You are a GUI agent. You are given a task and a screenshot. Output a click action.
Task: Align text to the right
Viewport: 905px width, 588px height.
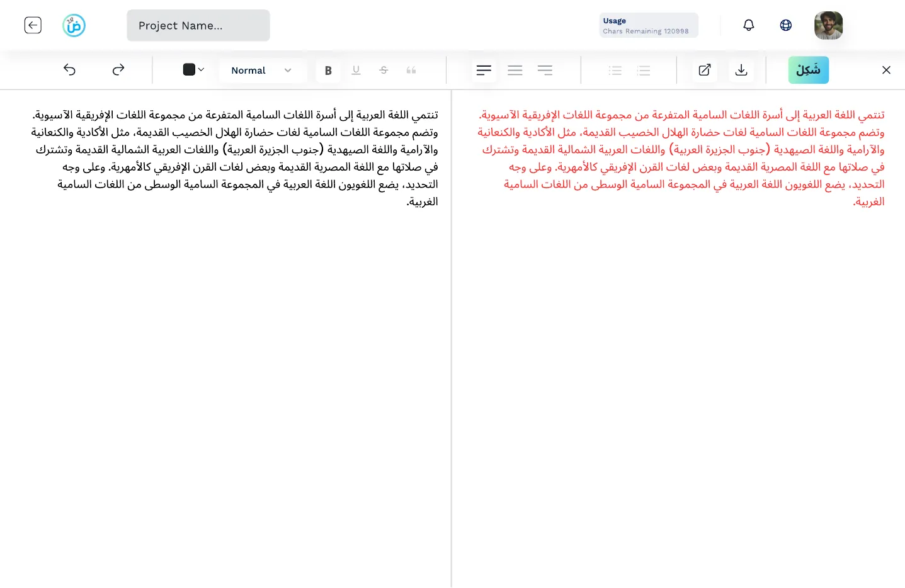point(545,71)
